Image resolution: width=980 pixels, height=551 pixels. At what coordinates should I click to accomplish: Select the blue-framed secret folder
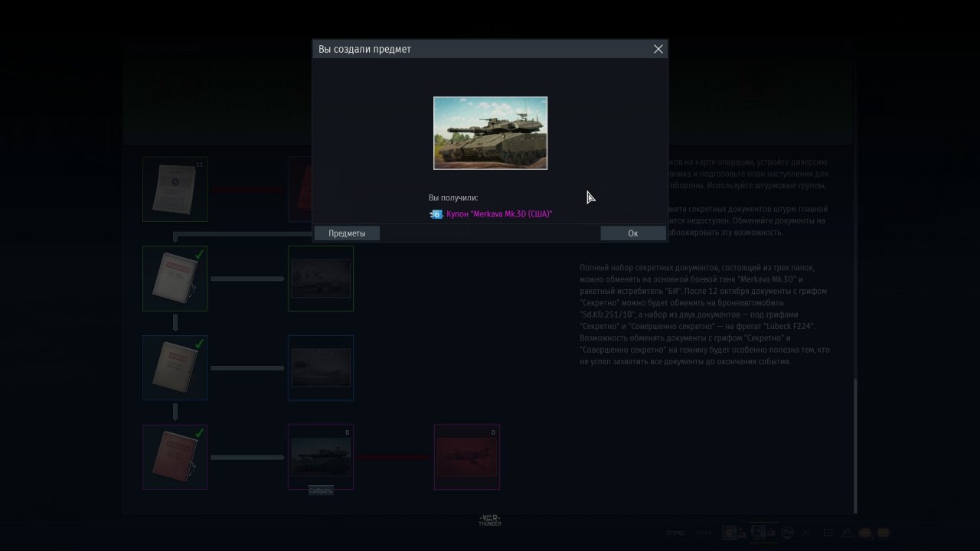175,368
